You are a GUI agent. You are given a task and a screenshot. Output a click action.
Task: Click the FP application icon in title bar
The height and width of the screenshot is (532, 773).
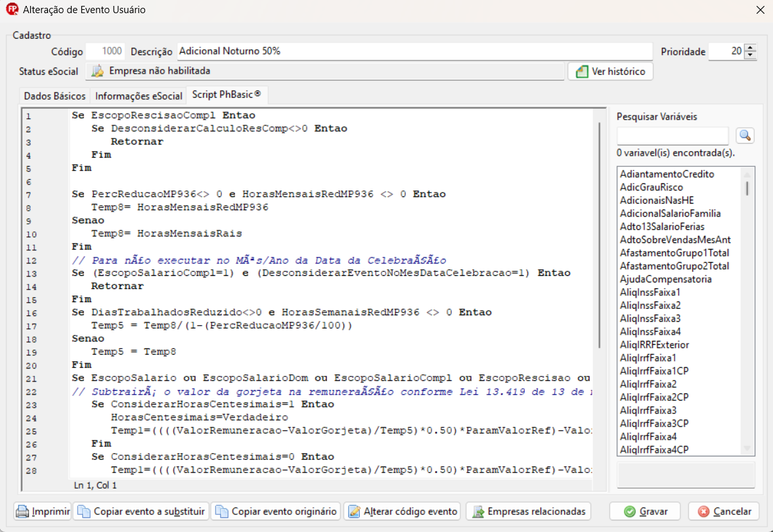pos(12,9)
